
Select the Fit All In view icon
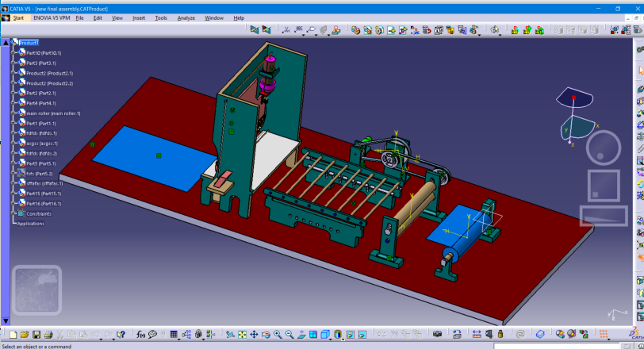click(x=240, y=335)
